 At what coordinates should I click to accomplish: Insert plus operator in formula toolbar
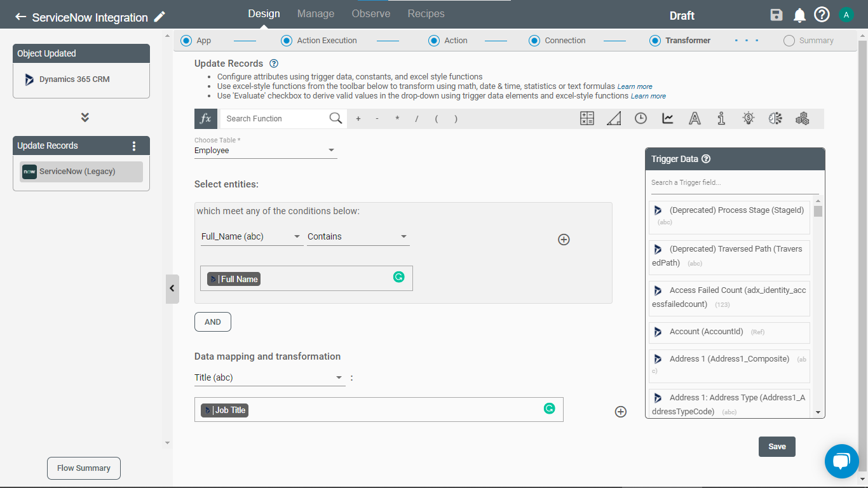pyautogui.click(x=358, y=119)
